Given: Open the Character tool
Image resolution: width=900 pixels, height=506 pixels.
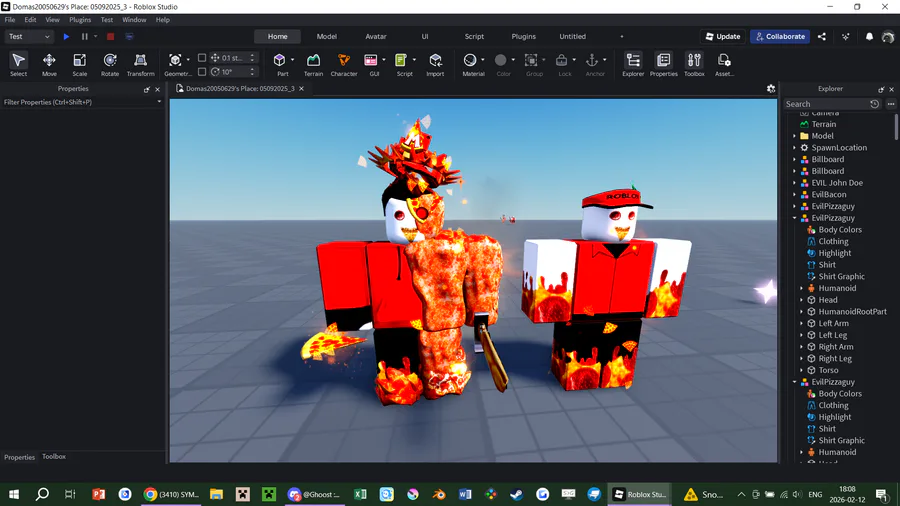Looking at the screenshot, I should click(x=344, y=64).
